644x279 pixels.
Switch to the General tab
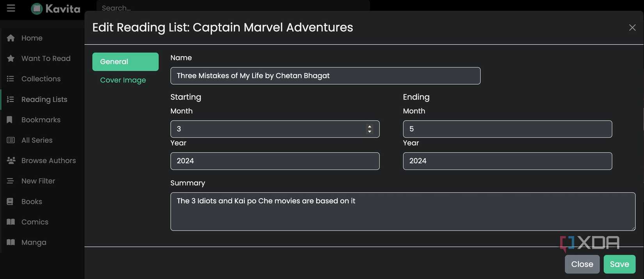point(125,62)
